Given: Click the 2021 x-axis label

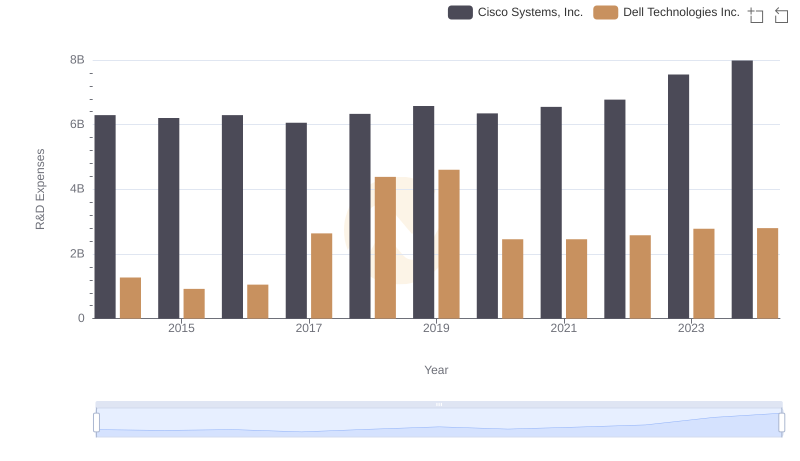Looking at the screenshot, I should pos(564,328).
